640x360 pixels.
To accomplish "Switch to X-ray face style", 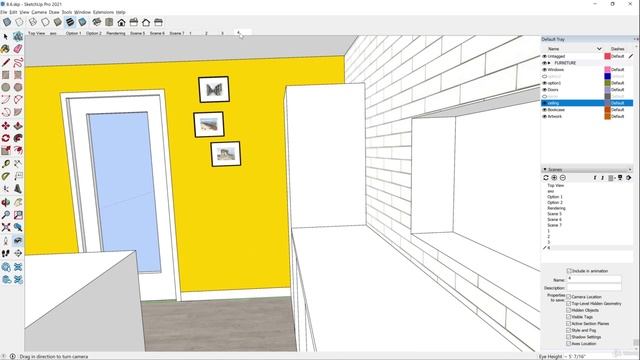I will pyautogui.click(x=7, y=22).
